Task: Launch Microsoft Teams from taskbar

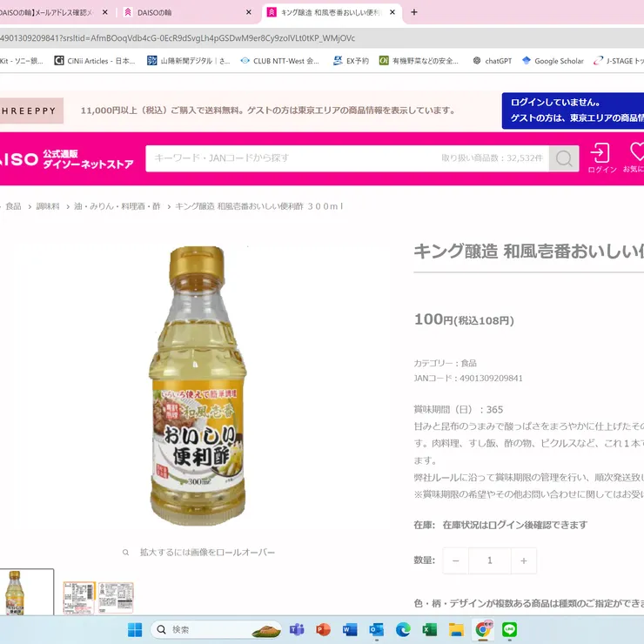Action: pyautogui.click(x=297, y=629)
